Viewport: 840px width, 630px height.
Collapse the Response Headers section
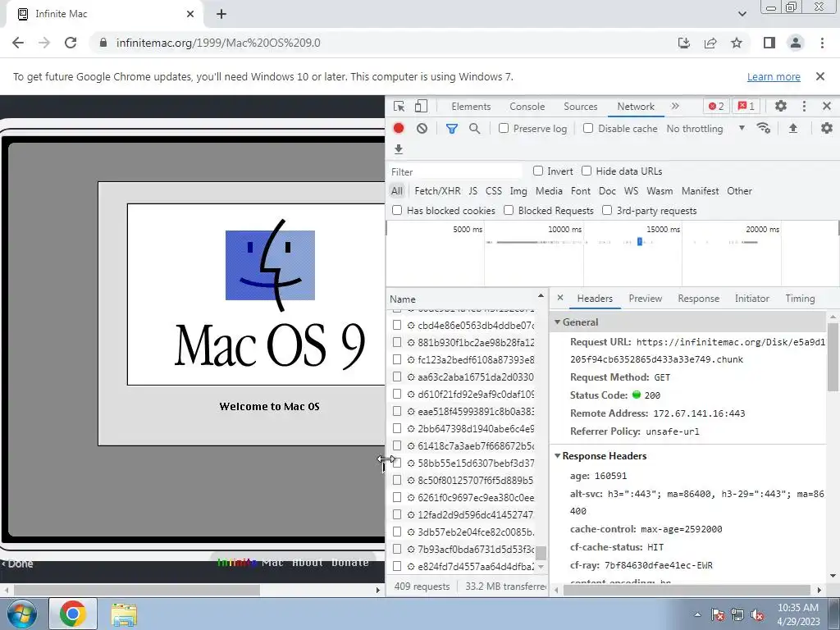pos(557,456)
